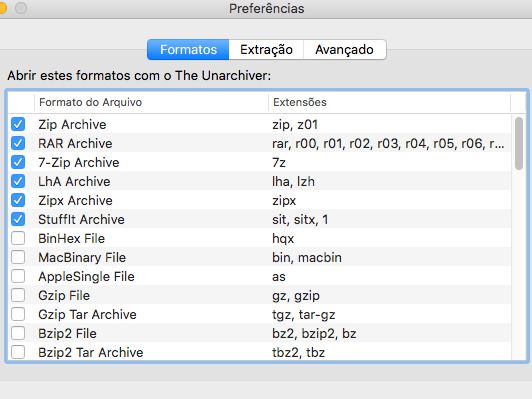Select the RAR Archive row label
This screenshot has width=532, height=399.
click(75, 144)
